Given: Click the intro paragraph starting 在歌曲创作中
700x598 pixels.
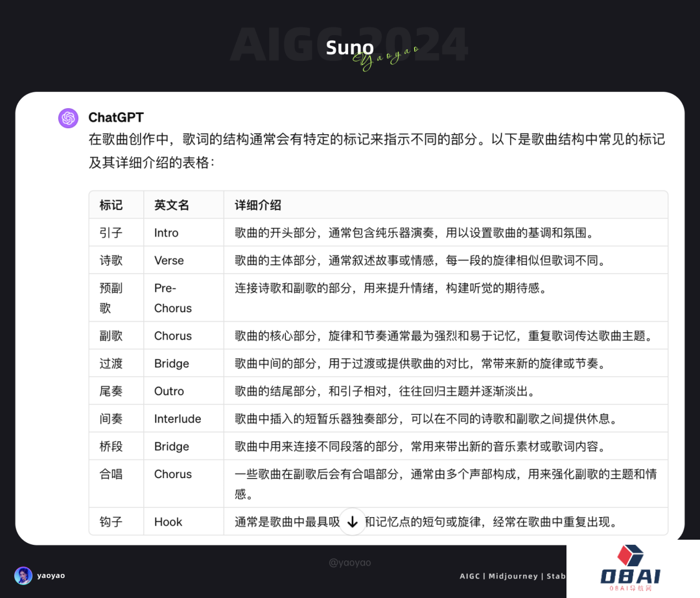Looking at the screenshot, I should (377, 151).
